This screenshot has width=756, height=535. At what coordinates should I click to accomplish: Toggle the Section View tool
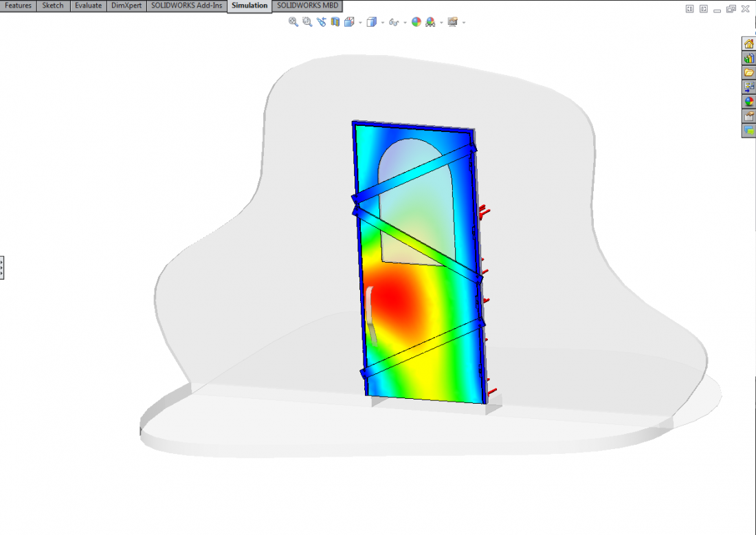[335, 22]
